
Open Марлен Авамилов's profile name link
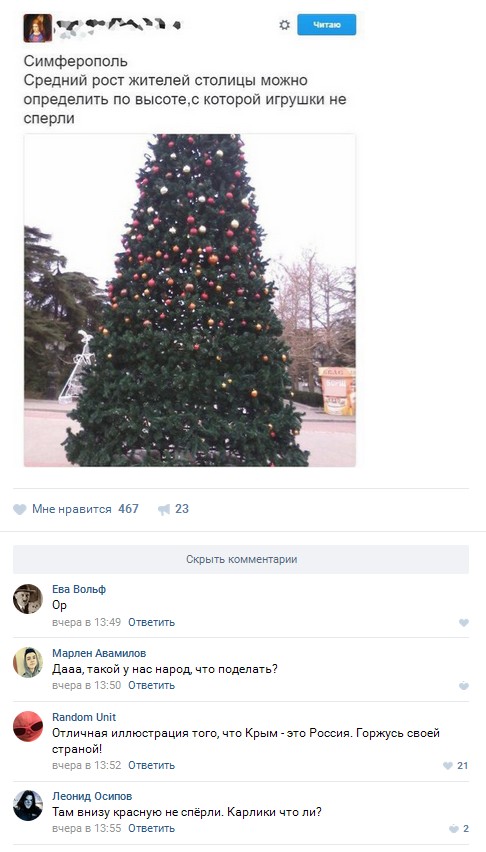99,653
